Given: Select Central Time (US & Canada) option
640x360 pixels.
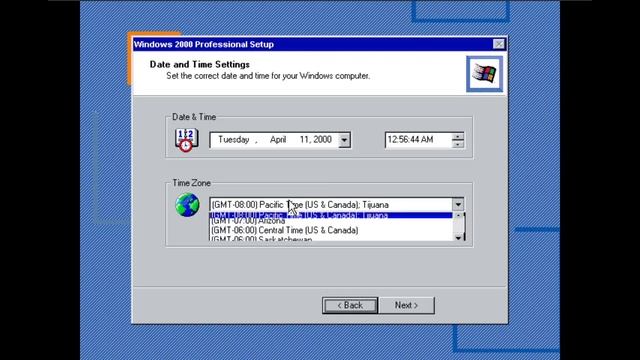Looking at the screenshot, I should point(331,230).
